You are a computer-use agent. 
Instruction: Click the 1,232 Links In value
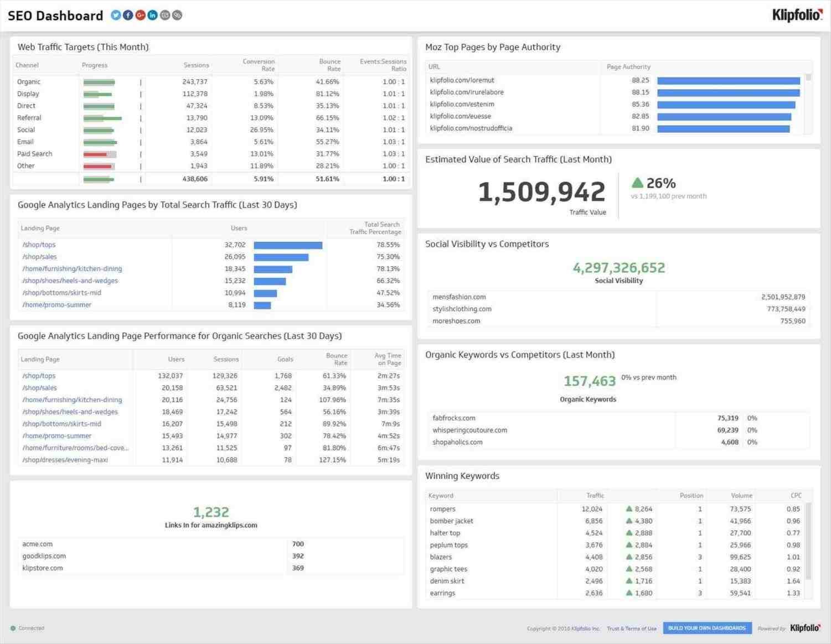tap(211, 512)
